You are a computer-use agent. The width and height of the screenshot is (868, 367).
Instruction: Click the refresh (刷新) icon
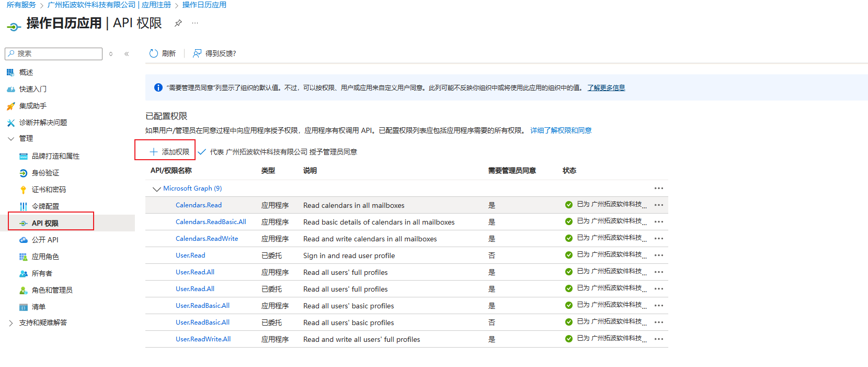[154, 53]
